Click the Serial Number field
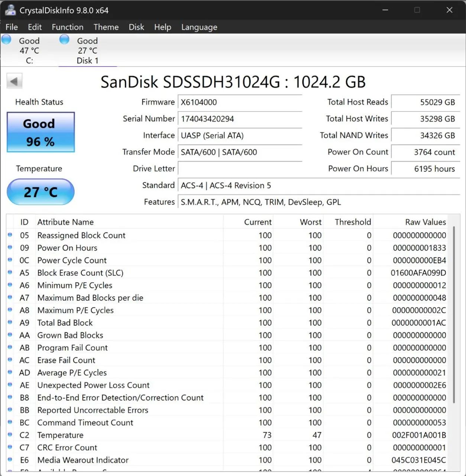The width and height of the screenshot is (466, 476). pyautogui.click(x=240, y=119)
